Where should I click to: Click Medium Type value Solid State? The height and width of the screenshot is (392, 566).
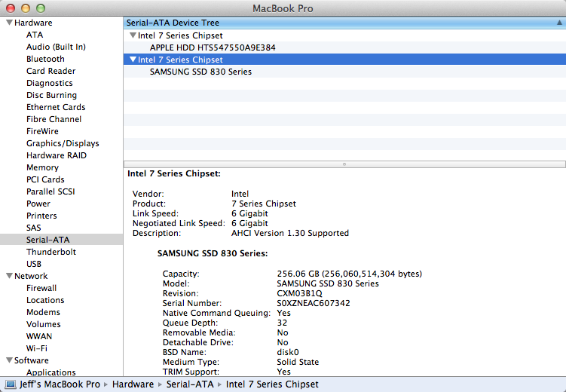pos(298,362)
